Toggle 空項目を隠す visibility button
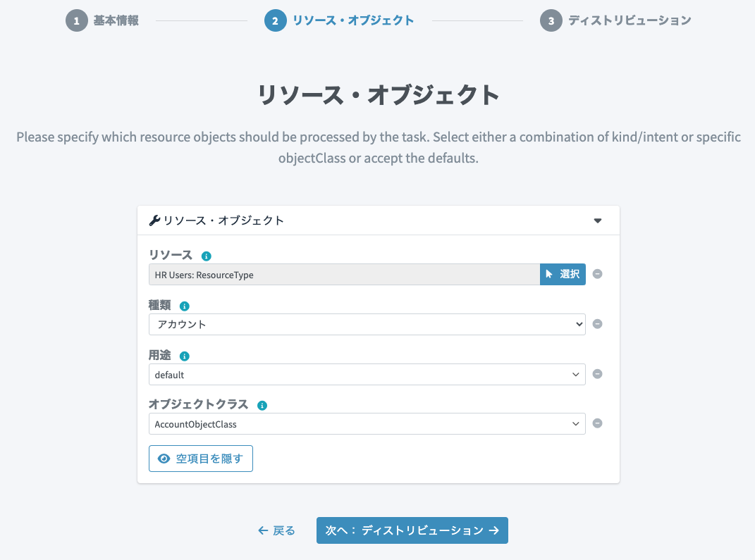The height and width of the screenshot is (560, 755). click(201, 459)
